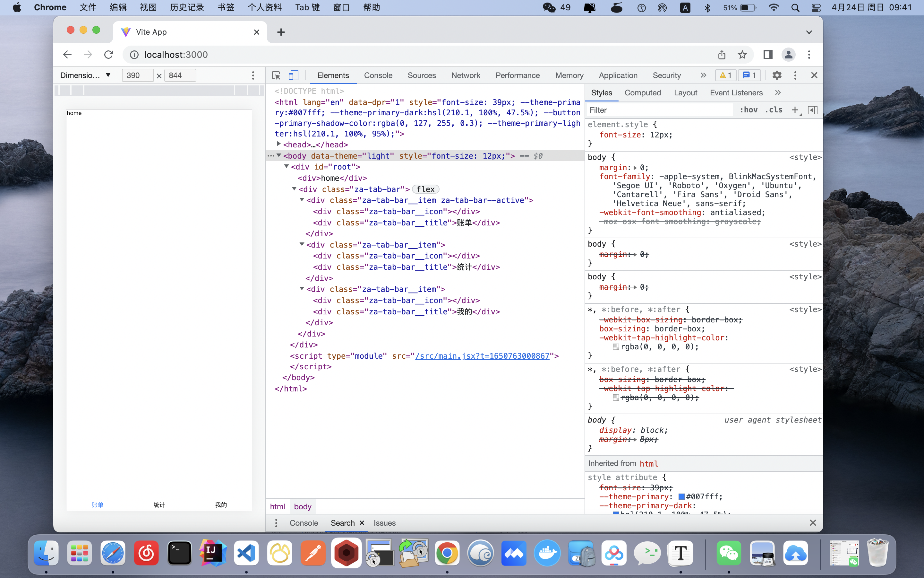The height and width of the screenshot is (578, 924).
Task: Open drawer more tools kebab menu
Action: pyautogui.click(x=276, y=522)
